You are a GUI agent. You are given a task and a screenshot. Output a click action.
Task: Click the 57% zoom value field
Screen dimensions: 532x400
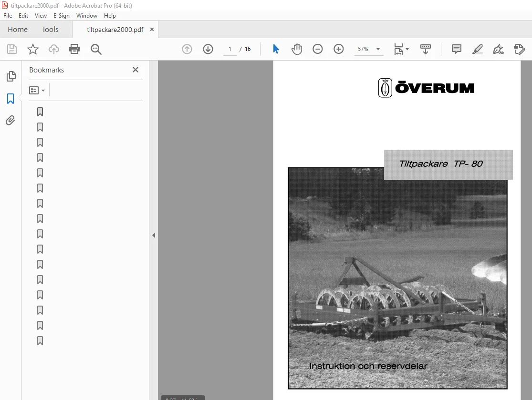[x=363, y=49]
